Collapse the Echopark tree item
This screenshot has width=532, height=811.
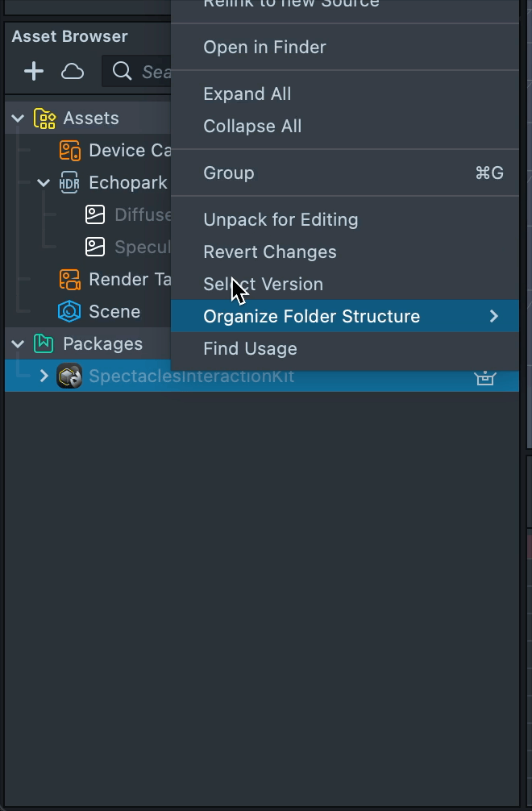(x=44, y=183)
